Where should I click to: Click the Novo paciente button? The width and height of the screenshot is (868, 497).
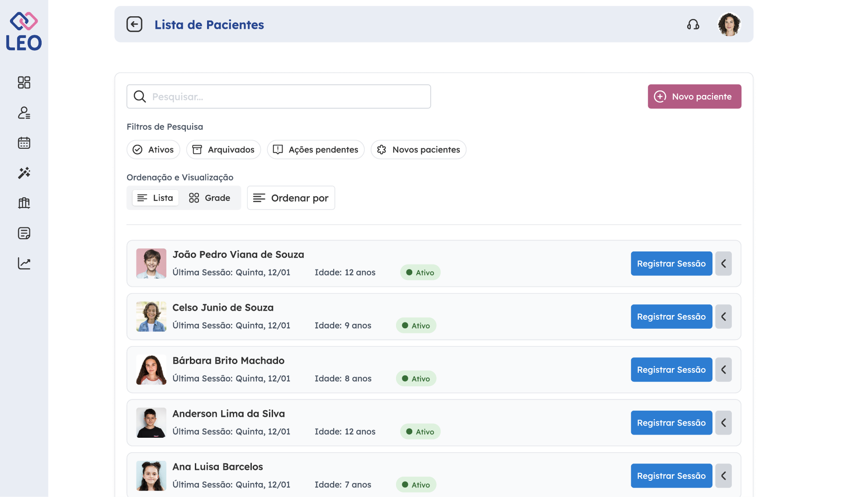tap(694, 97)
